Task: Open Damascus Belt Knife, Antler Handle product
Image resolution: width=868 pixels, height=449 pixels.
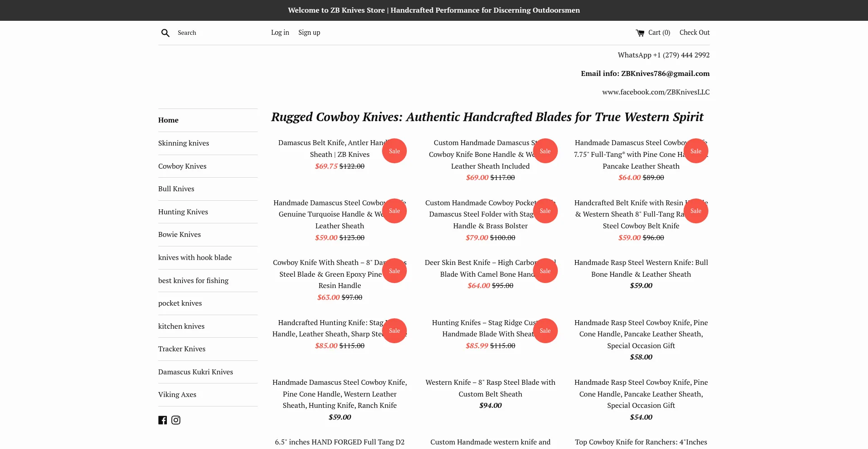Action: (x=340, y=149)
